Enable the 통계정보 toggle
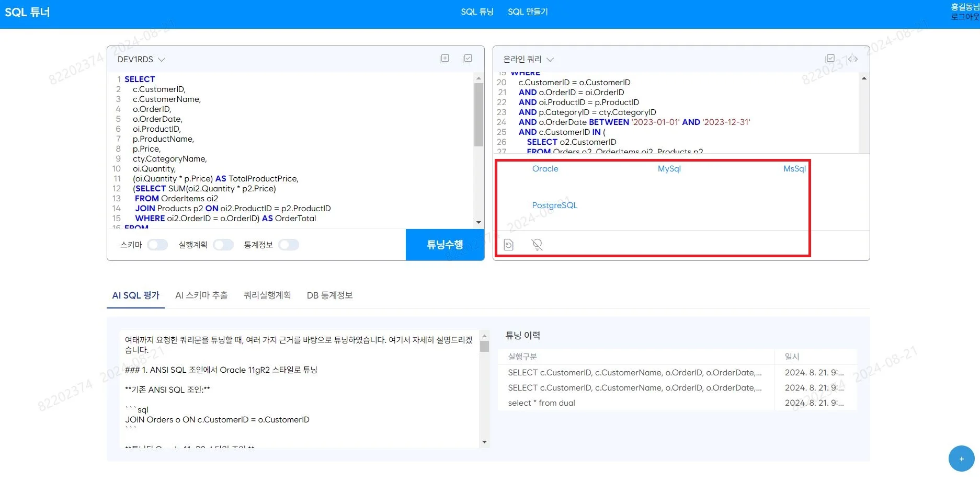The image size is (980, 481). (288, 244)
